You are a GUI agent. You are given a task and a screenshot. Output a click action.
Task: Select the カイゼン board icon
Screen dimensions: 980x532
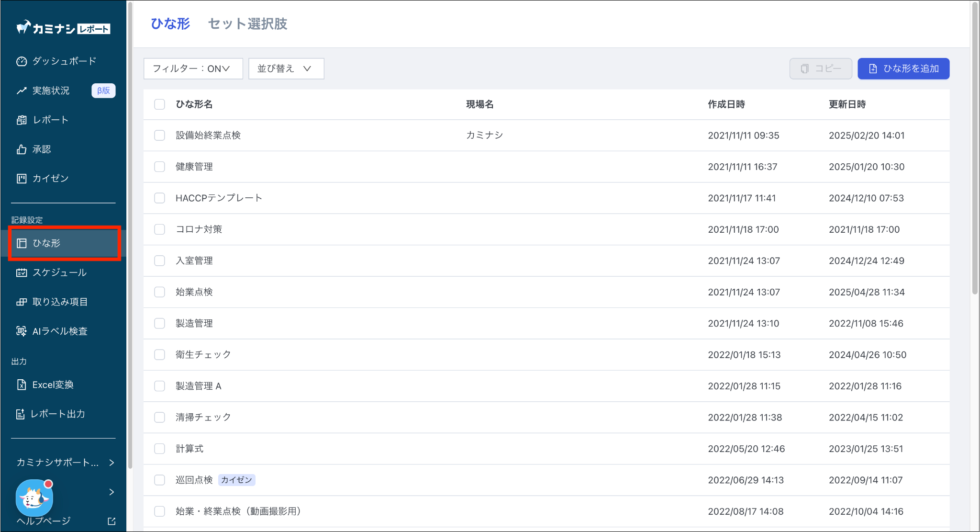click(x=21, y=179)
